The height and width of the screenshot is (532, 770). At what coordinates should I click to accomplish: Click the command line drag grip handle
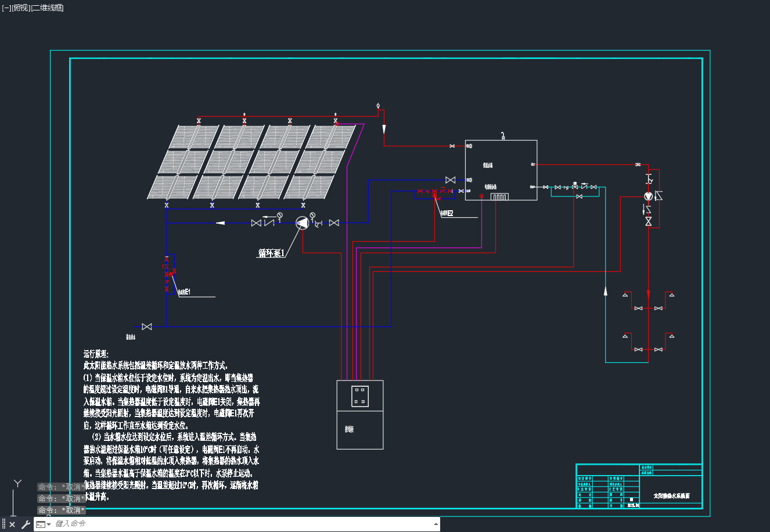click(x=4, y=524)
